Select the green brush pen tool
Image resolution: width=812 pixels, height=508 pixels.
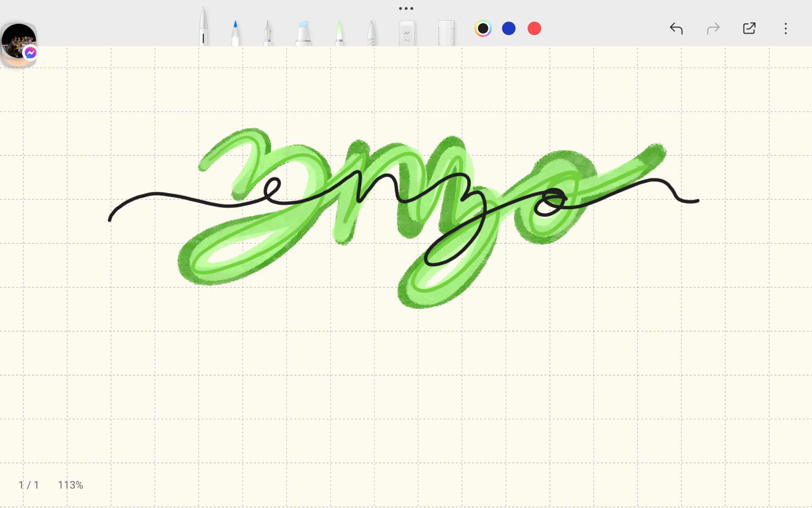pos(339,33)
